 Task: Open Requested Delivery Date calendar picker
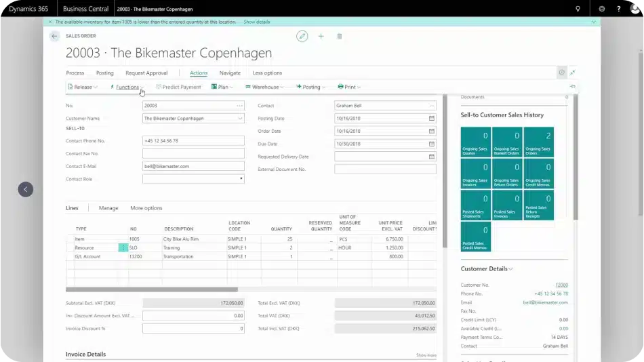(x=432, y=157)
